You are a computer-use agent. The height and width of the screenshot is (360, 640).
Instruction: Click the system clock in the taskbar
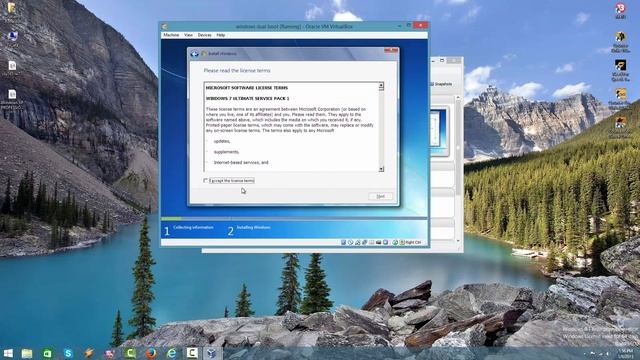point(625,353)
